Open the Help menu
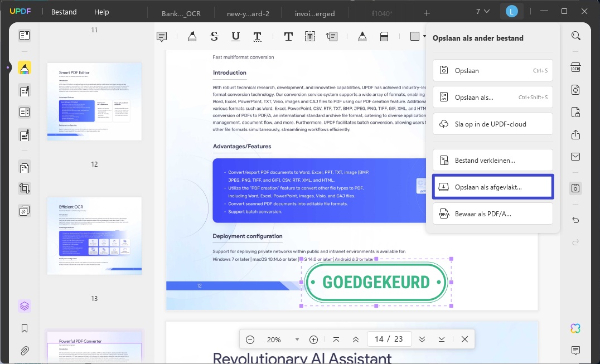Viewport: 600px width, 364px height. (101, 12)
